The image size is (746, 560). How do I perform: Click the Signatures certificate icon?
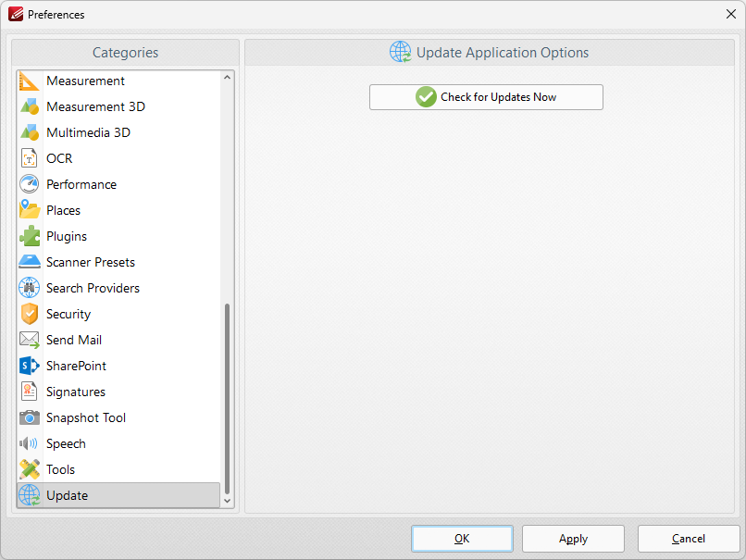click(x=29, y=392)
